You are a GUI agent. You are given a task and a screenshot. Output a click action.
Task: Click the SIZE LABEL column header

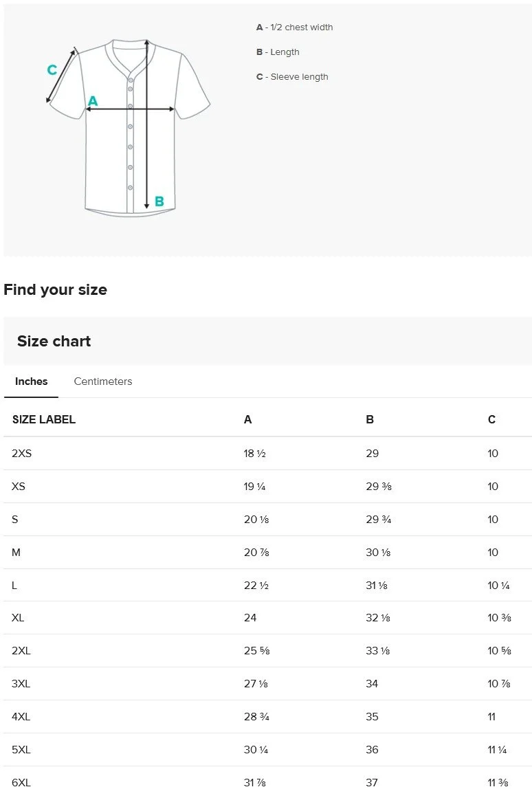pyautogui.click(x=44, y=419)
